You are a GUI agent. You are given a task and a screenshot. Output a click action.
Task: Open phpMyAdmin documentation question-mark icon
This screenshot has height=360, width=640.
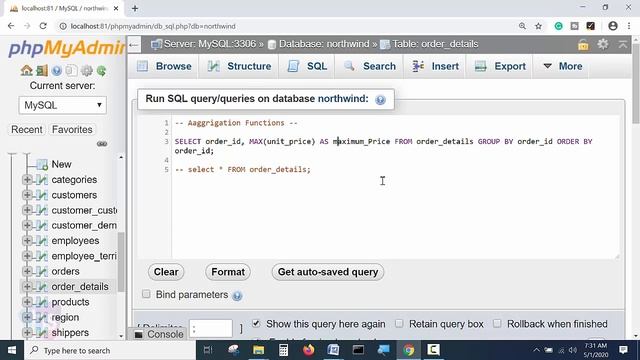57,70
